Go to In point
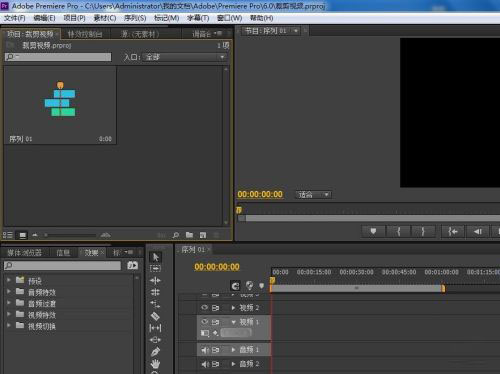The width and height of the screenshot is (500, 374). pos(452,231)
